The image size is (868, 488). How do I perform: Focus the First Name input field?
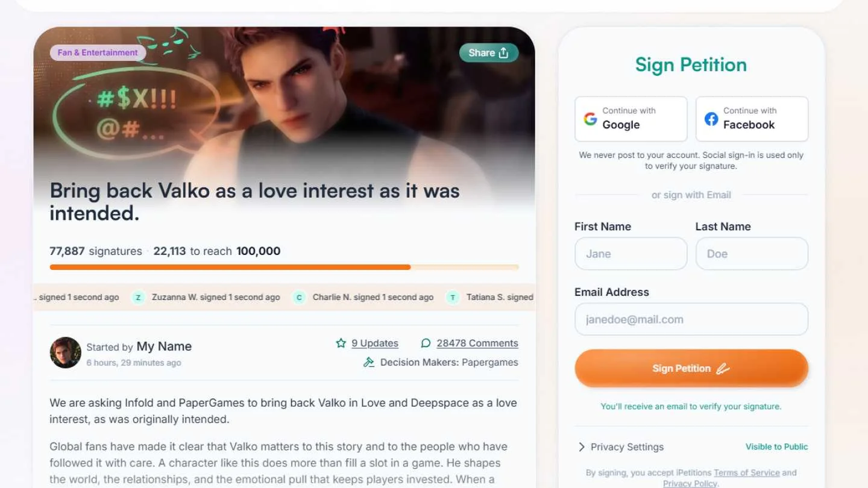pyautogui.click(x=631, y=254)
